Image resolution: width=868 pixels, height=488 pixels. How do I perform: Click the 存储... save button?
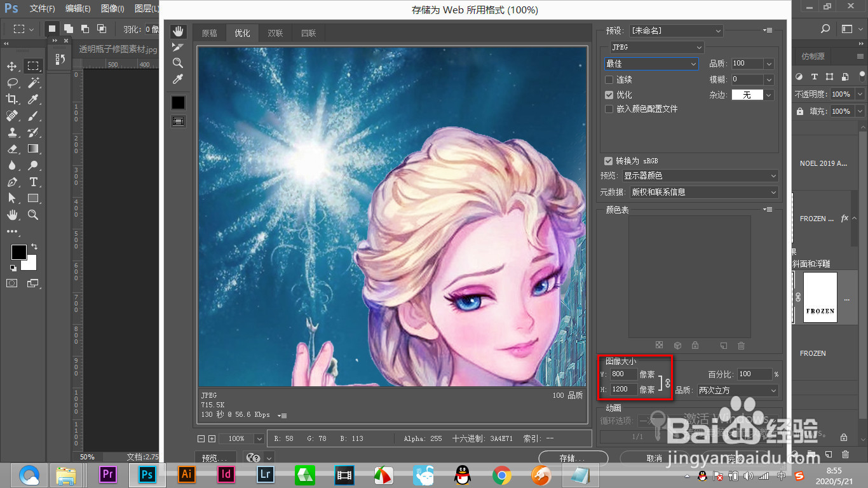573,458
